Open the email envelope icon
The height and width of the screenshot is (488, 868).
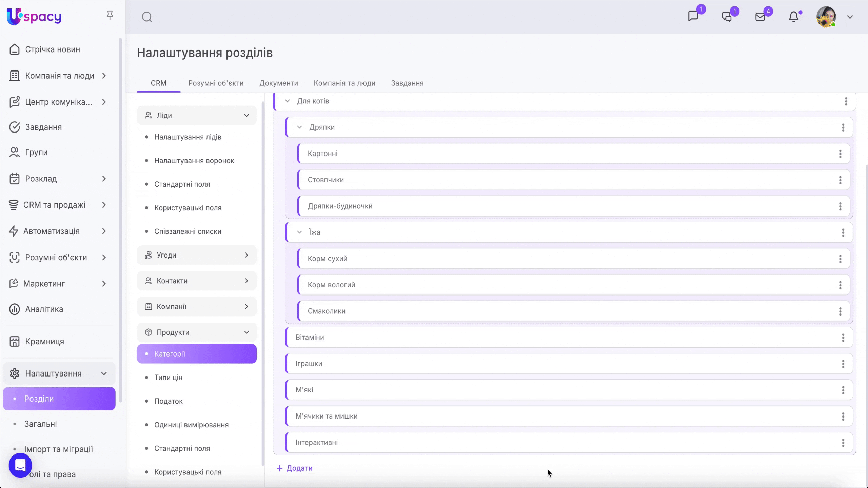pos(760,17)
